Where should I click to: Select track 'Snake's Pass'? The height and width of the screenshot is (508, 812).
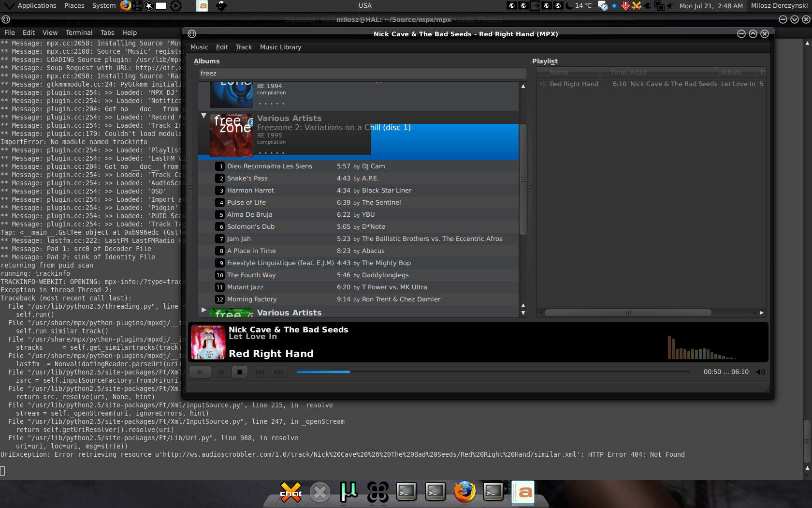coord(358,179)
